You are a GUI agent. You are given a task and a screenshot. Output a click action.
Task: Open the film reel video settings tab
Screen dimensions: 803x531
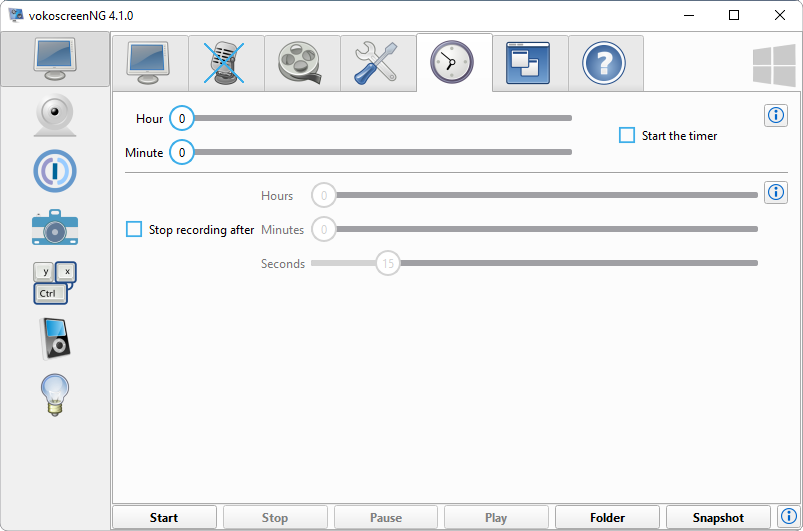302,63
